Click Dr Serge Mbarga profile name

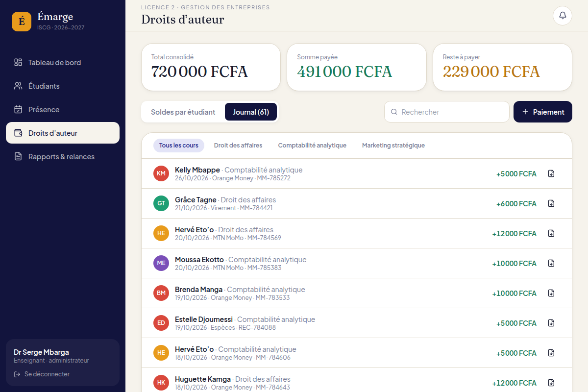(41, 352)
